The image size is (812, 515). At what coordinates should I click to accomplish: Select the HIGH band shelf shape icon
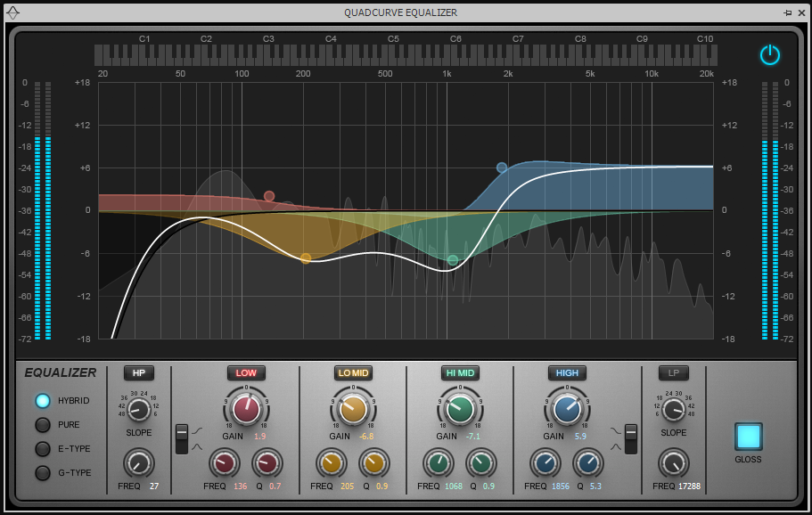615,430
